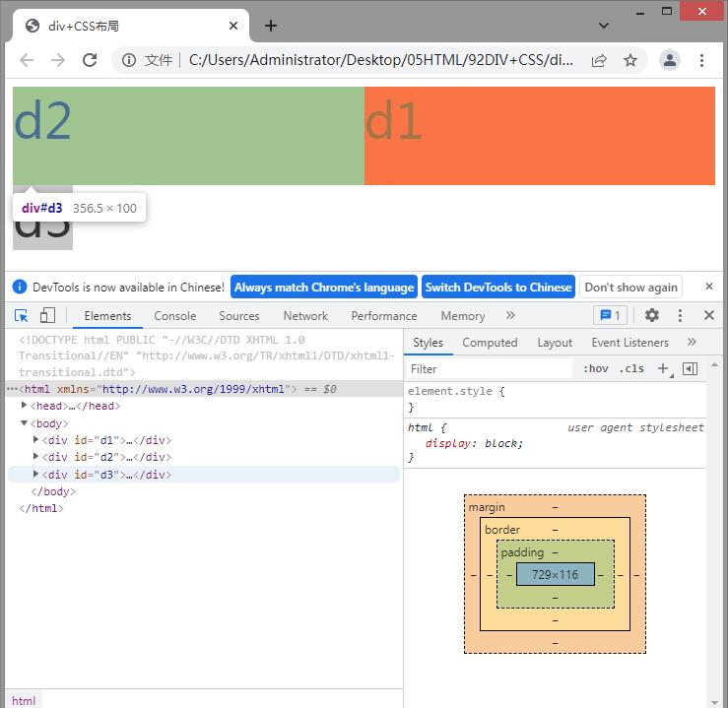
Task: Switch to the Console tab
Action: (x=174, y=316)
